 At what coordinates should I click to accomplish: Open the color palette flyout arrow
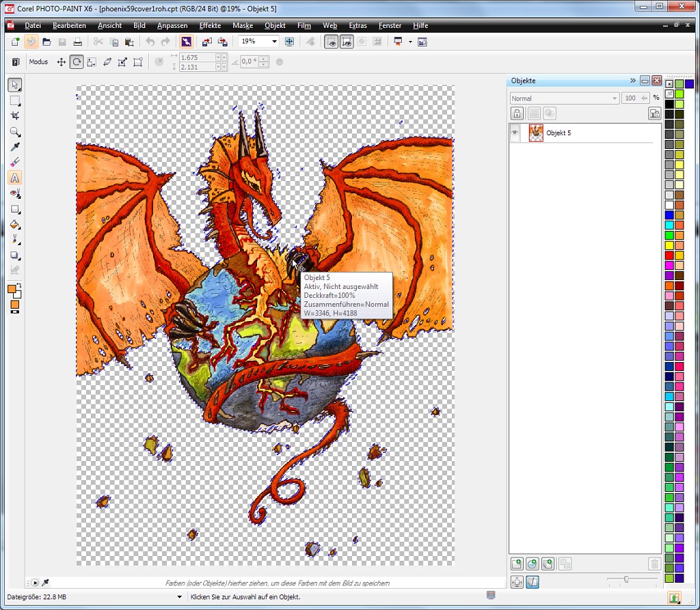(669, 83)
